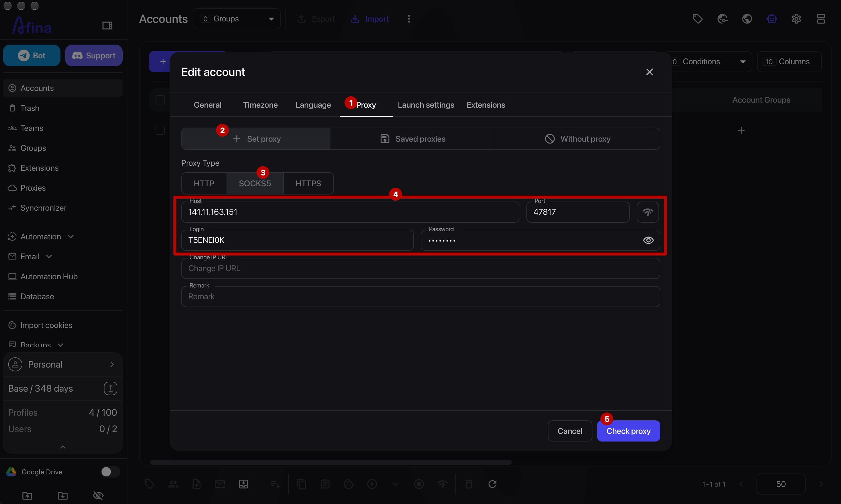Select the Without proxy option

[577, 138]
